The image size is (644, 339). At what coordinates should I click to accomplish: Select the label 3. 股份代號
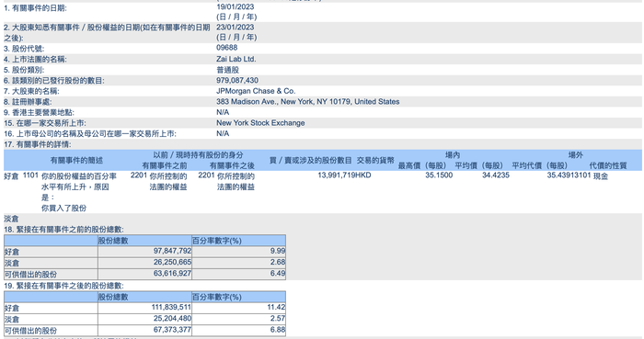(x=24, y=49)
